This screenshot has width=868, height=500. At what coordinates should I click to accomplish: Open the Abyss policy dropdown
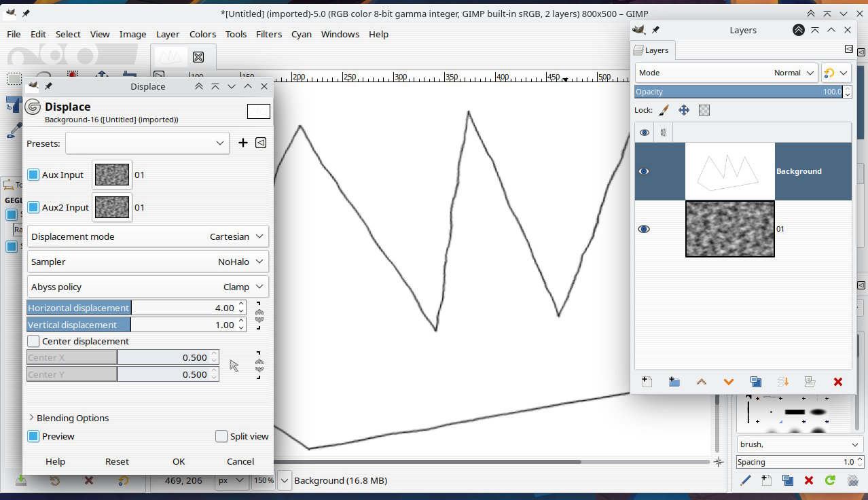pyautogui.click(x=147, y=287)
